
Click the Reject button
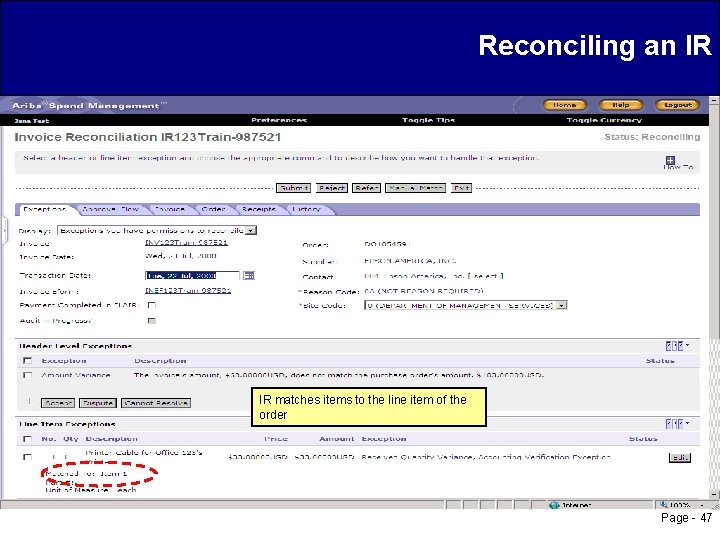pyautogui.click(x=332, y=188)
